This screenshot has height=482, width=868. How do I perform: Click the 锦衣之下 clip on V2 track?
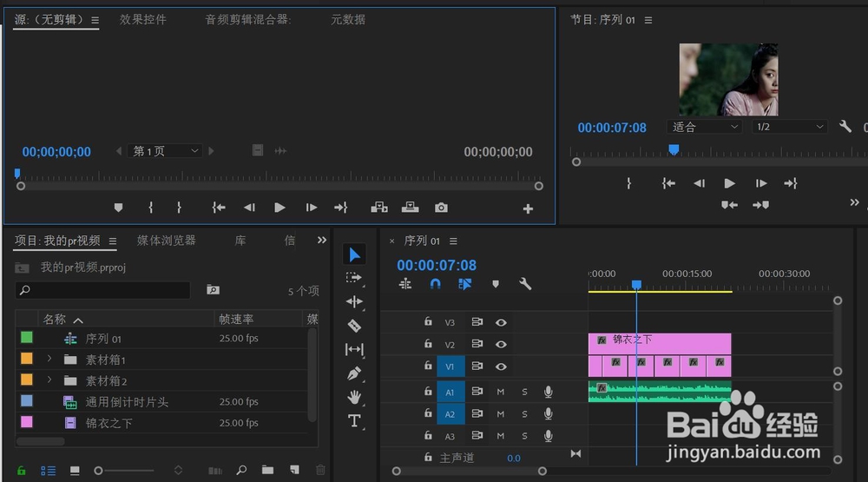pyautogui.click(x=660, y=344)
